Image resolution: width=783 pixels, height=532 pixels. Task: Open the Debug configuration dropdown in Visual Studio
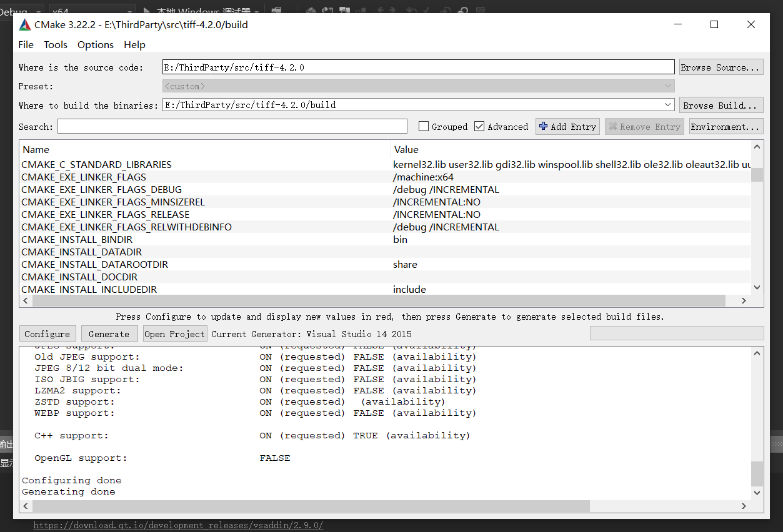click(x=21, y=11)
